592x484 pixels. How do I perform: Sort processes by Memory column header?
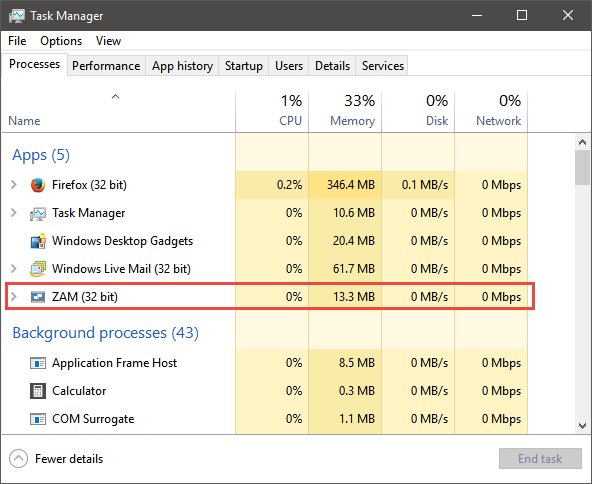click(x=345, y=111)
